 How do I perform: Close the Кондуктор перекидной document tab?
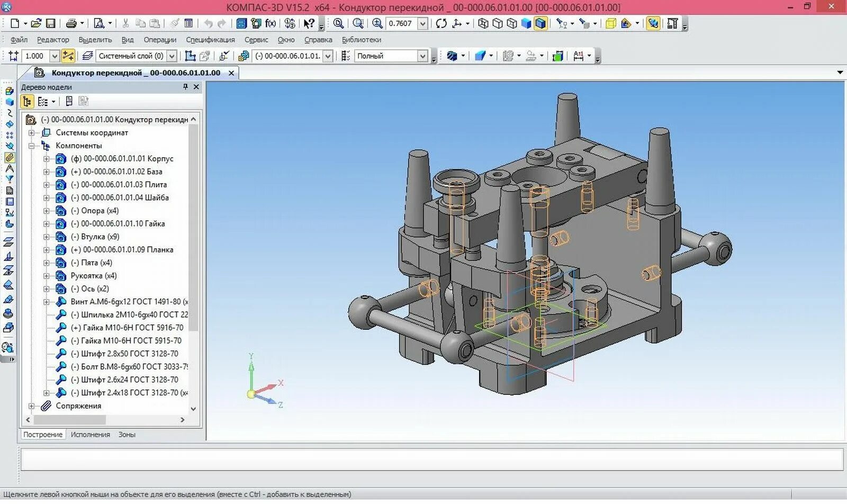[231, 73]
